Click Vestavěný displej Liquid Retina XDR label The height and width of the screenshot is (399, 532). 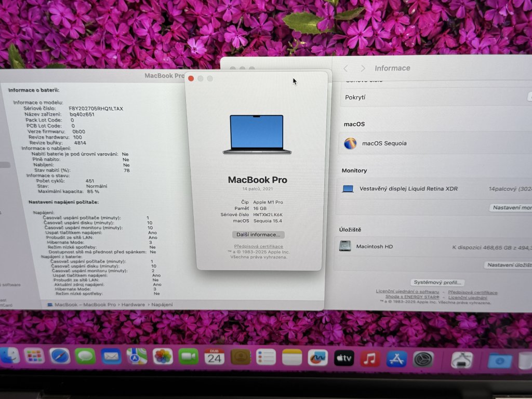[408, 189]
